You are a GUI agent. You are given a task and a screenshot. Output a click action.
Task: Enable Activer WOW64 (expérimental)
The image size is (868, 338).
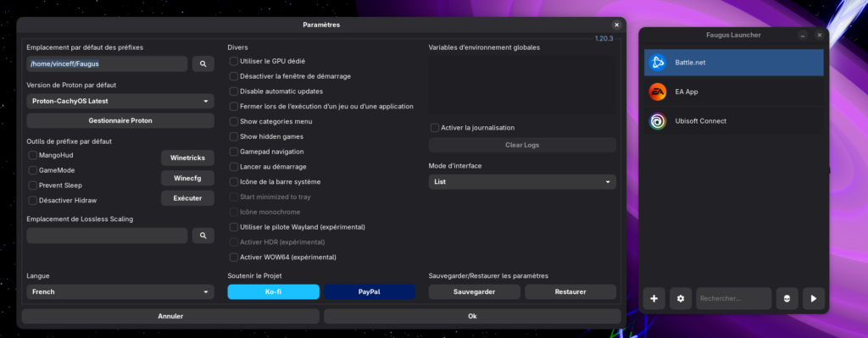234,258
